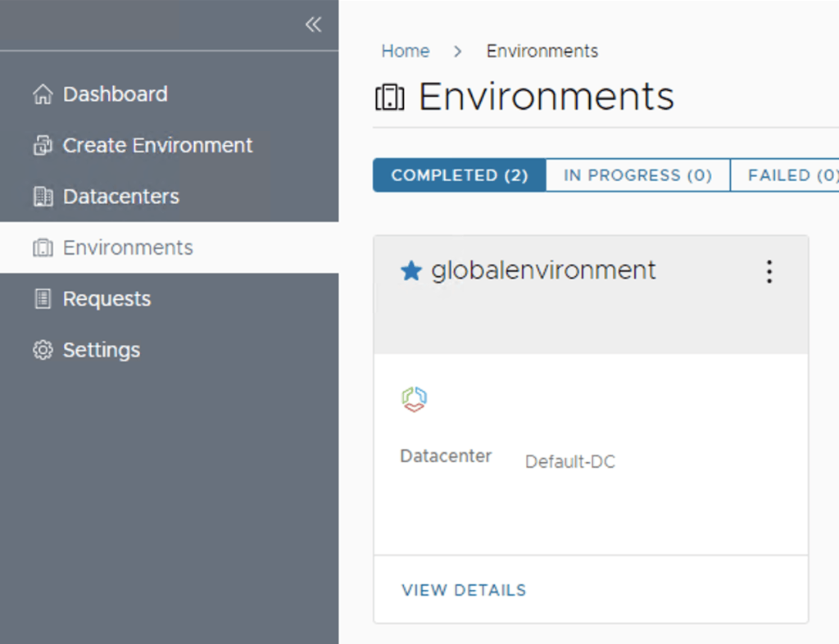Open the globalenvironment three-dot options menu

click(x=769, y=271)
